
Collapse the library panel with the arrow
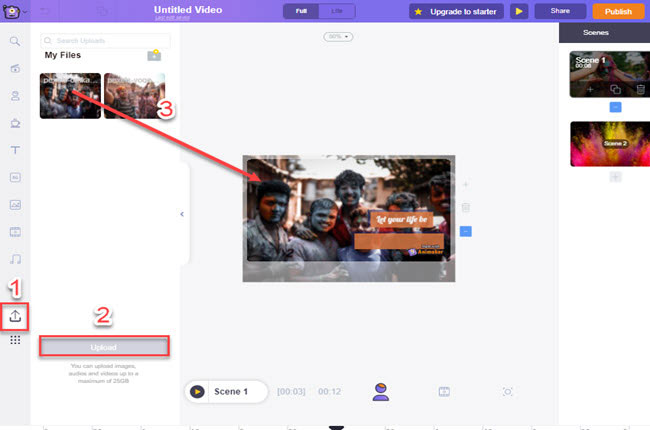pos(182,214)
